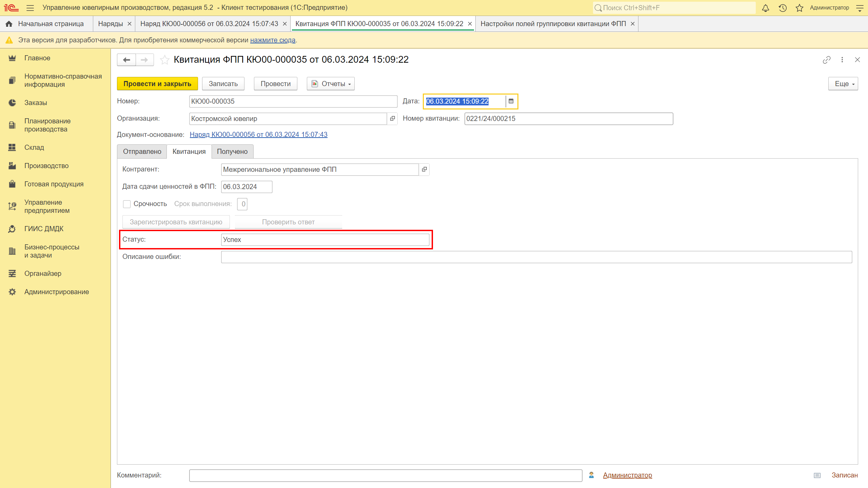Open the three-dot form menu
The width and height of the screenshot is (868, 488).
tap(842, 60)
